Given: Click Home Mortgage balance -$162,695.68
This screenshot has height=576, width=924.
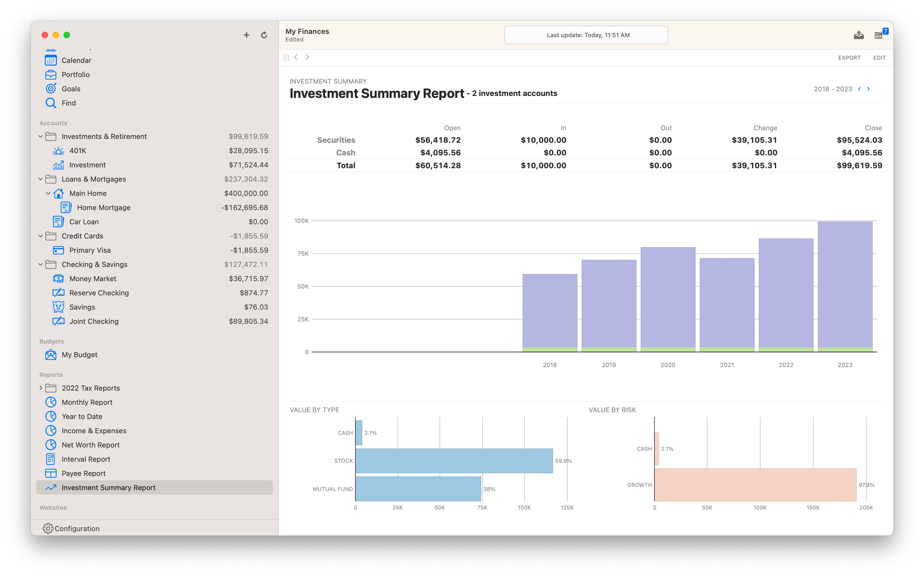Looking at the screenshot, I should pyautogui.click(x=244, y=208).
